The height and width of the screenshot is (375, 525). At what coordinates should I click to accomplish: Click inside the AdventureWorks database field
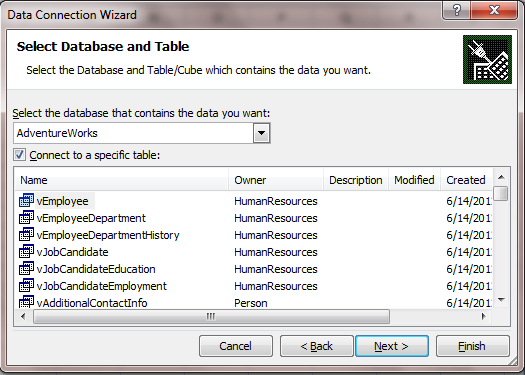(133, 133)
